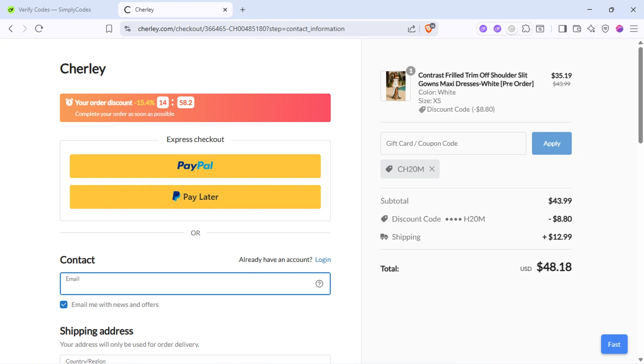
Task: Go forward in browser history
Action: point(24,29)
